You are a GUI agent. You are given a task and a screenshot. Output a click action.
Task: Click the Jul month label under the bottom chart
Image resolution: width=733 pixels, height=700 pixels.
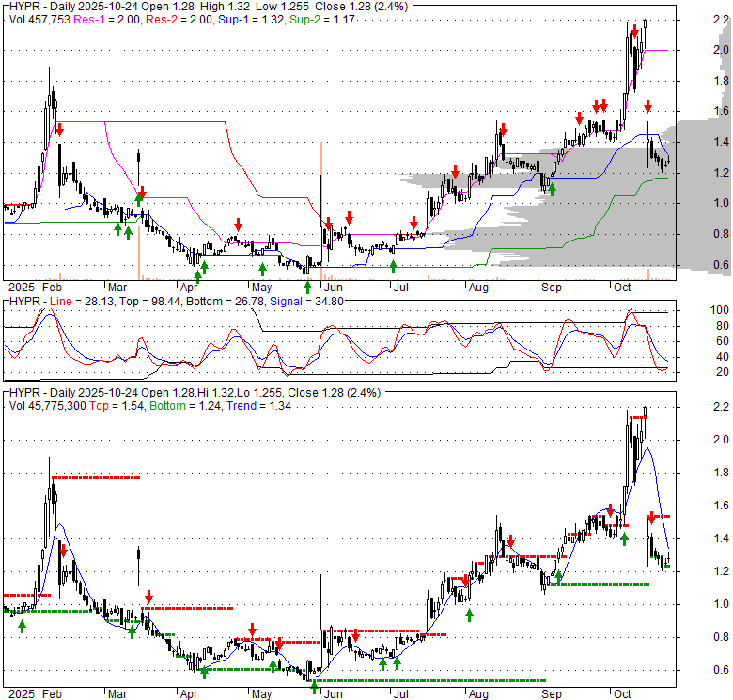(400, 694)
